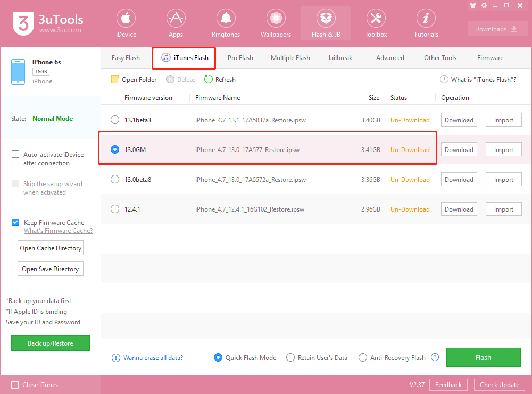Choose Quick Flash Mode option
This screenshot has height=394, width=532.
(x=218, y=357)
